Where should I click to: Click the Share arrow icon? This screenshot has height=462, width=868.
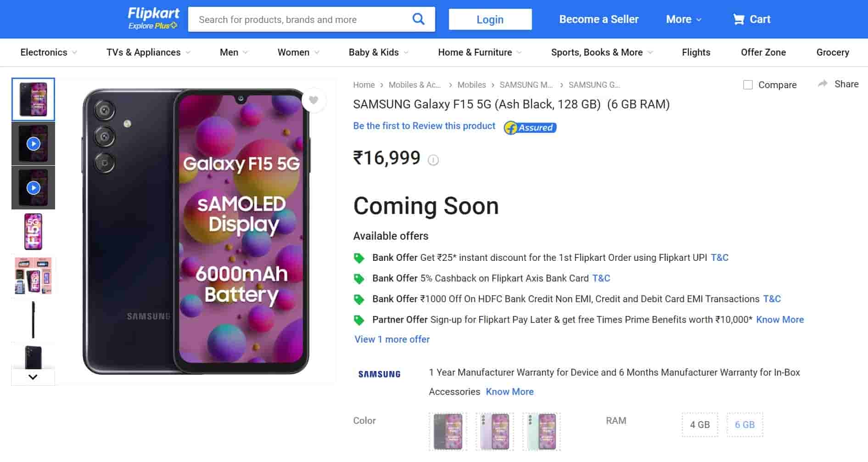[x=823, y=84]
